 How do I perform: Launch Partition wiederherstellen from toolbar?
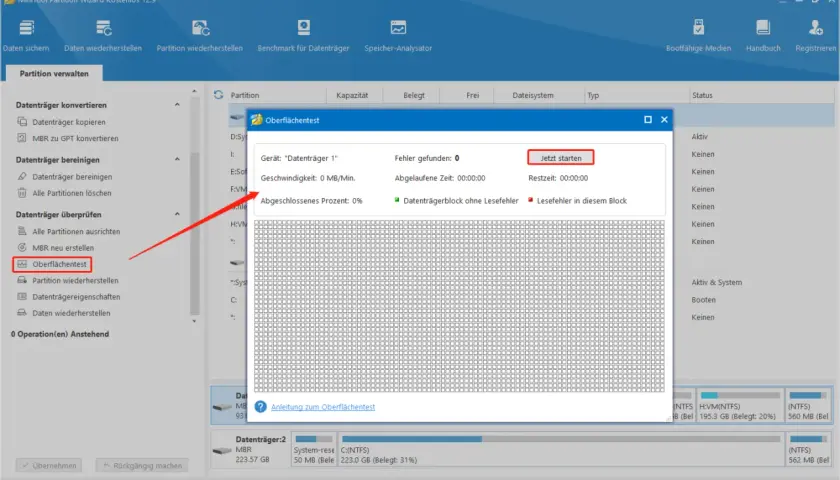(x=199, y=35)
